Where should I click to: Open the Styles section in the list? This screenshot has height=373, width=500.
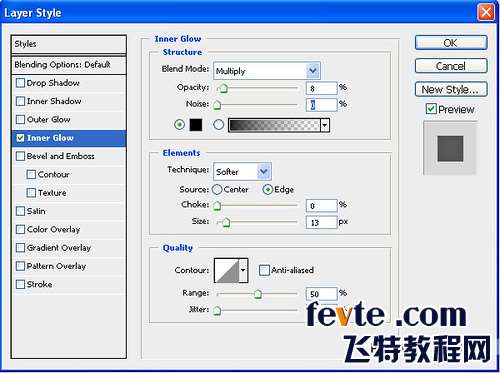click(69, 44)
